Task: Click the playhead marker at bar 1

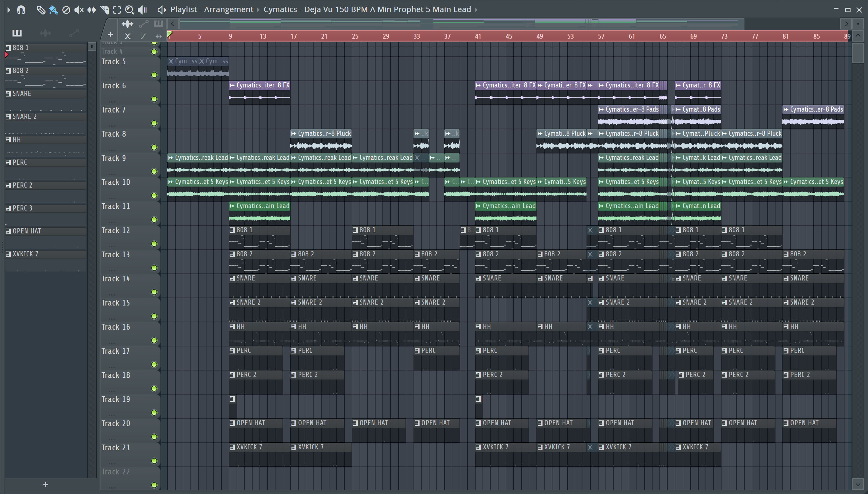Action: [169, 34]
